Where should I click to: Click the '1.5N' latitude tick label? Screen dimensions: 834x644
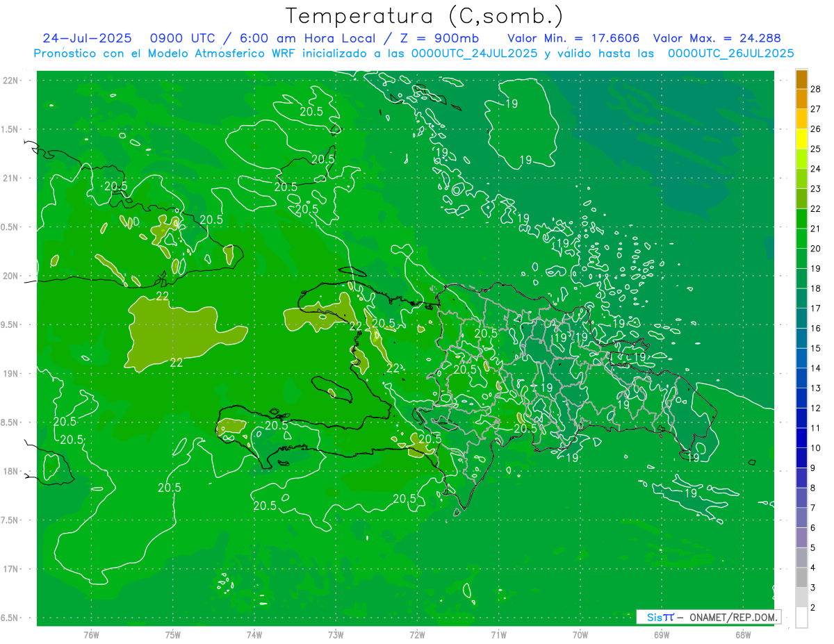(x=10, y=129)
